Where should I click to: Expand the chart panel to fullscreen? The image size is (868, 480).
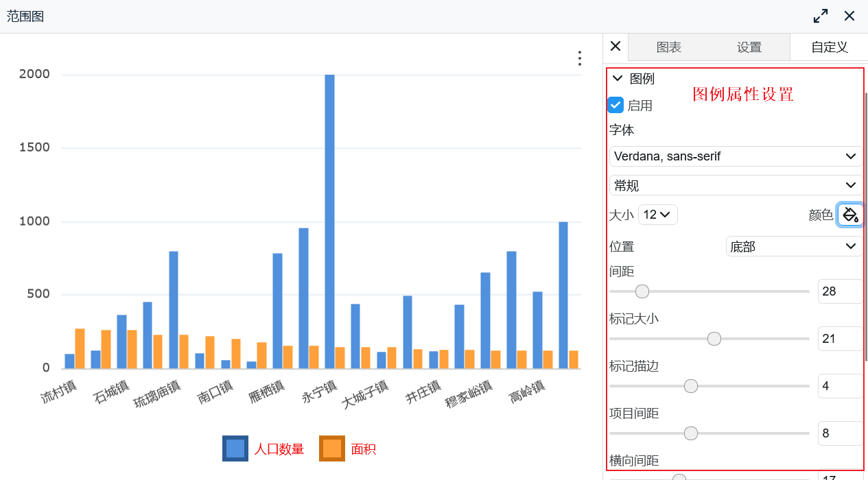click(x=820, y=16)
